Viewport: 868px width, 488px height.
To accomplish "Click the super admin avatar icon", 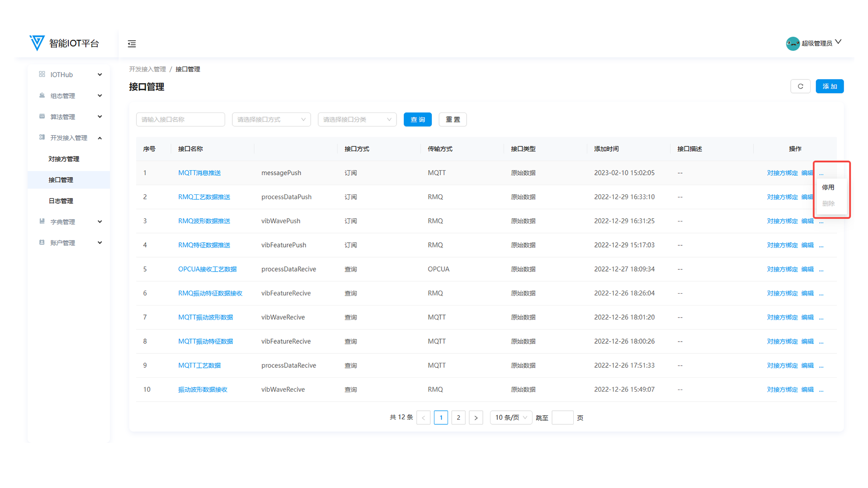I will [793, 43].
